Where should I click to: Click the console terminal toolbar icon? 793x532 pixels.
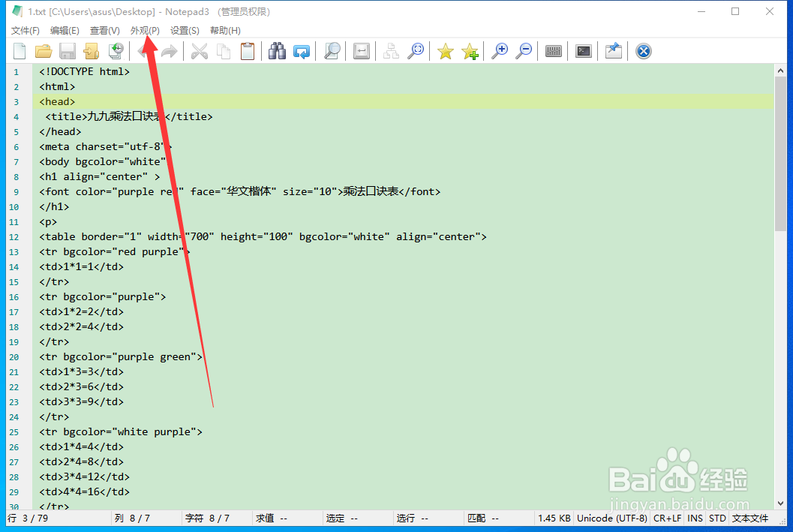pyautogui.click(x=583, y=51)
